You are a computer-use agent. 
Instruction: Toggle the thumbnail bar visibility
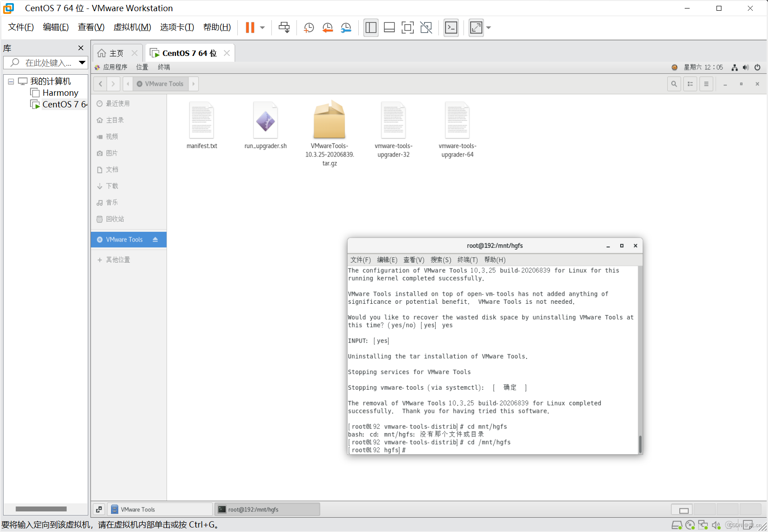point(389,27)
